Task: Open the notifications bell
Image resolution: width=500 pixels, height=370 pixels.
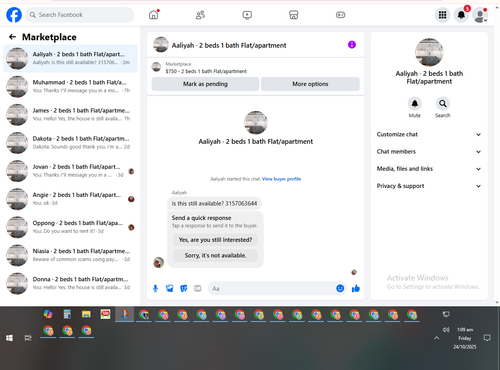Action: pyautogui.click(x=461, y=15)
